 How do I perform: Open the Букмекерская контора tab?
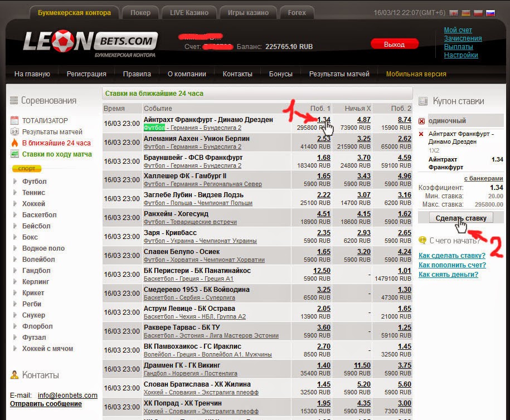[74, 13]
